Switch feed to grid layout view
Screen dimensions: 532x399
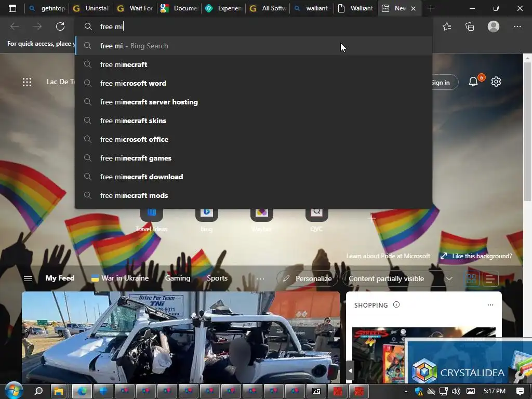pos(471,278)
